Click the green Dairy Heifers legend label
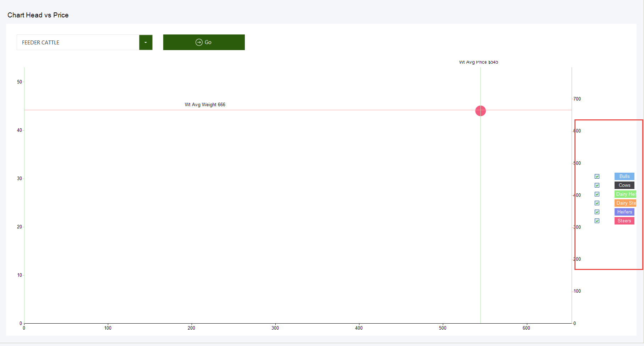The image size is (644, 346). [x=626, y=194]
